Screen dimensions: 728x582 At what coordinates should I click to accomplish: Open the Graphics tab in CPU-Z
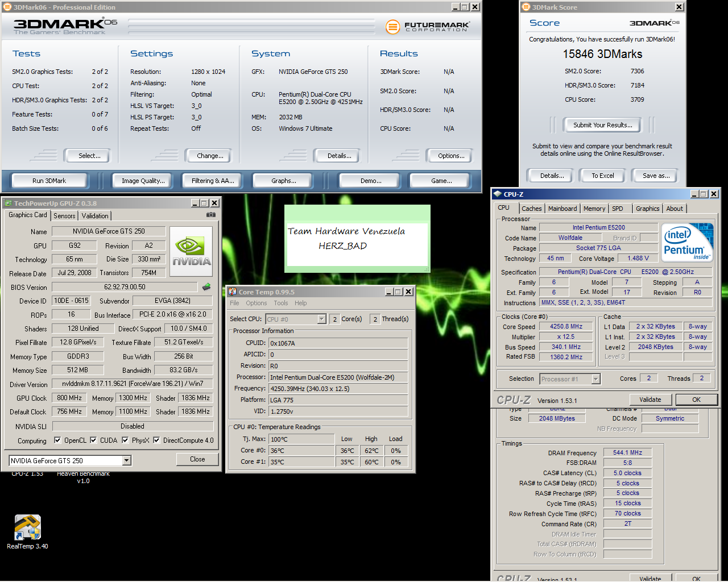click(x=648, y=209)
